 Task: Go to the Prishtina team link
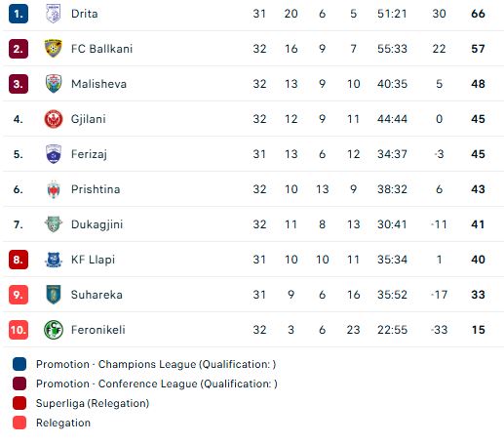pos(96,189)
